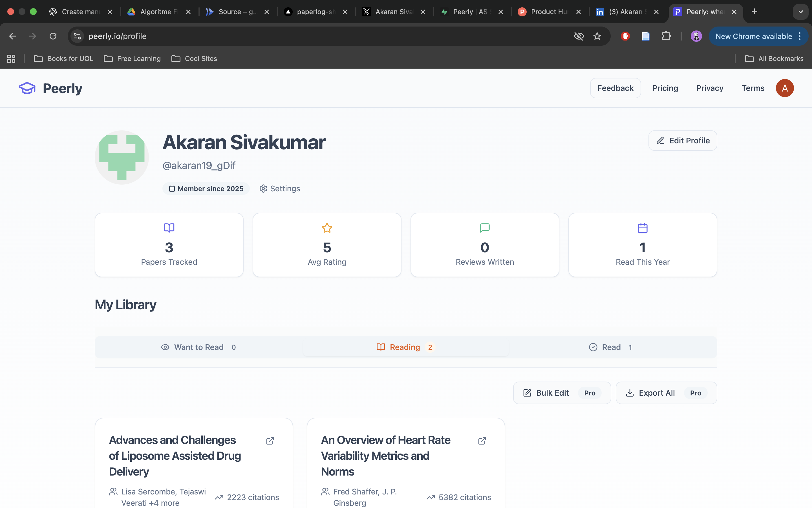Open the Chrome extensions puzzle icon
This screenshot has width=812, height=508.
(x=666, y=36)
